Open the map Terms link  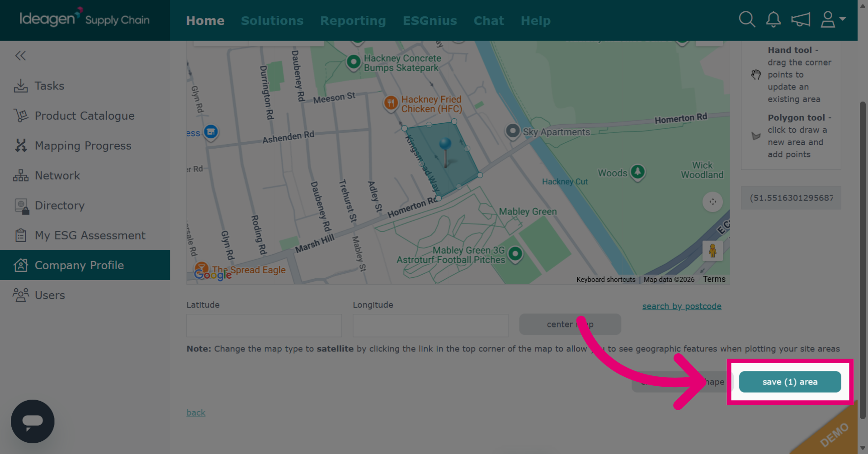pyautogui.click(x=714, y=279)
